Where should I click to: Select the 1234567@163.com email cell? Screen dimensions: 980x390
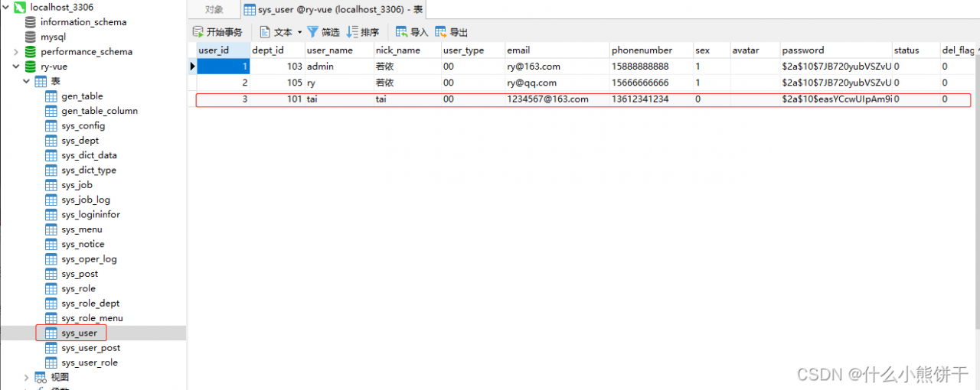pos(557,99)
